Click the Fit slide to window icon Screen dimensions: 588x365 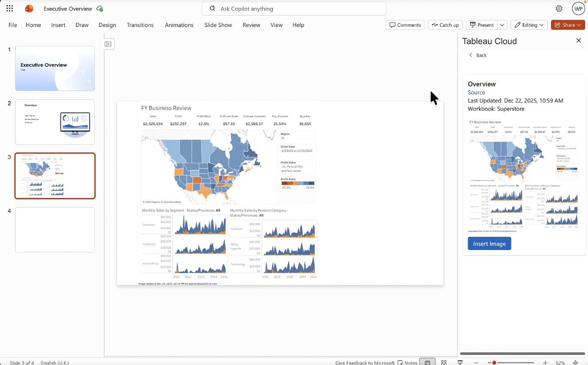575,362
